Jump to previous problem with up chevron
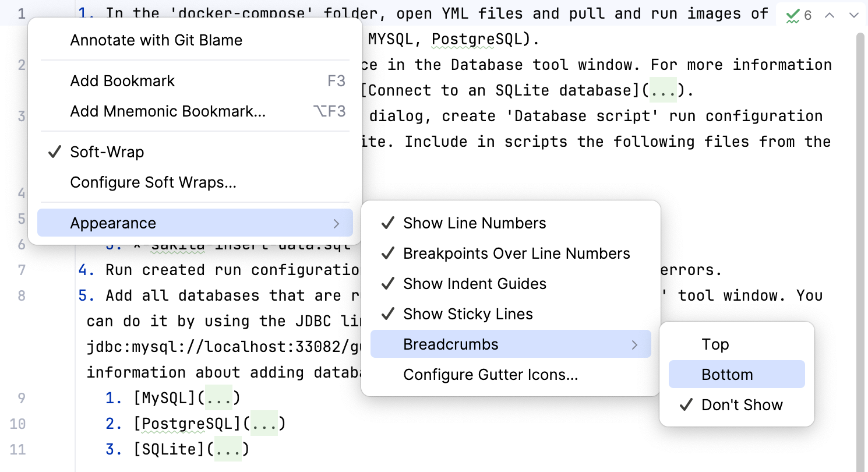The image size is (868, 472). coord(830,15)
